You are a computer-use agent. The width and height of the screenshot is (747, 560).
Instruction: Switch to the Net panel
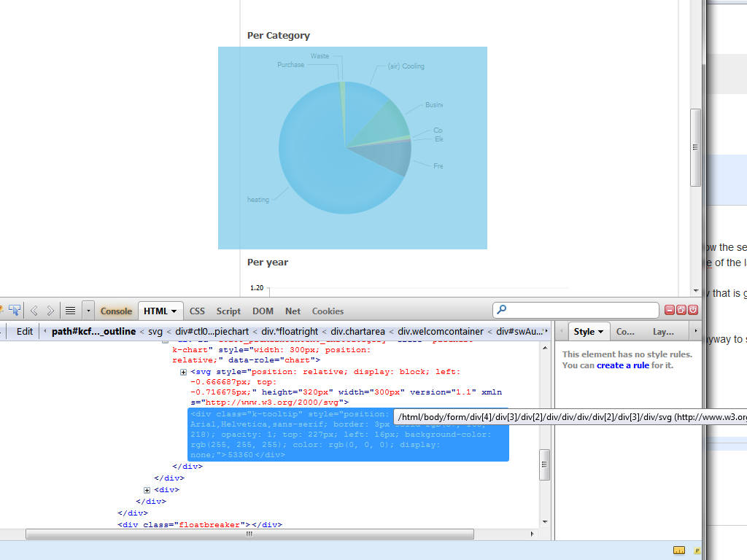(293, 311)
